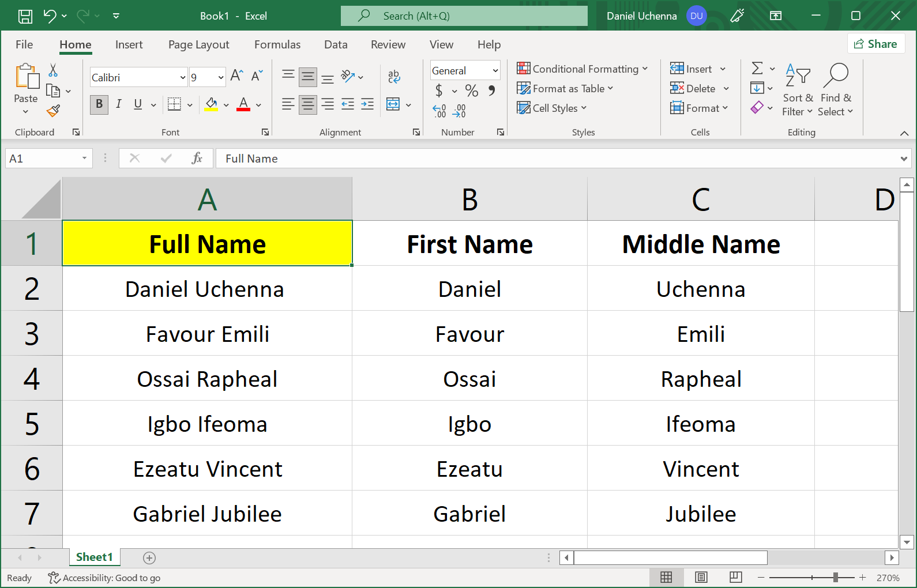Click the Insert Function fx icon
917x588 pixels.
pos(197,159)
